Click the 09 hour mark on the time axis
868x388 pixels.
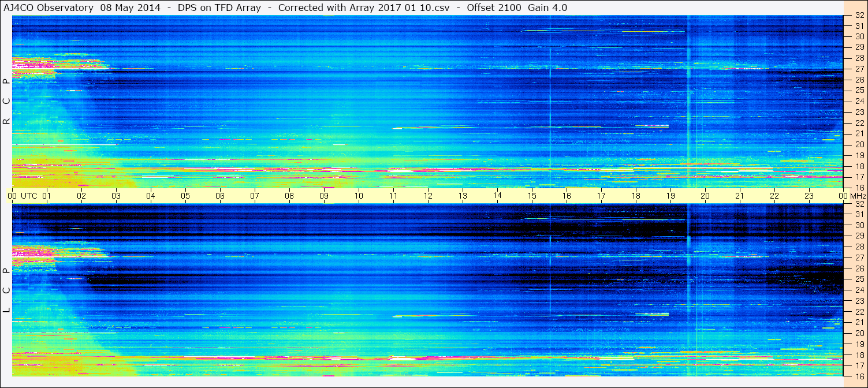click(x=324, y=196)
